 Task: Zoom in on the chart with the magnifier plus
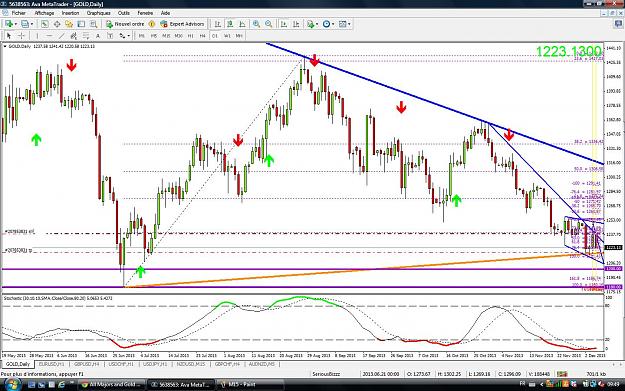pos(256,24)
